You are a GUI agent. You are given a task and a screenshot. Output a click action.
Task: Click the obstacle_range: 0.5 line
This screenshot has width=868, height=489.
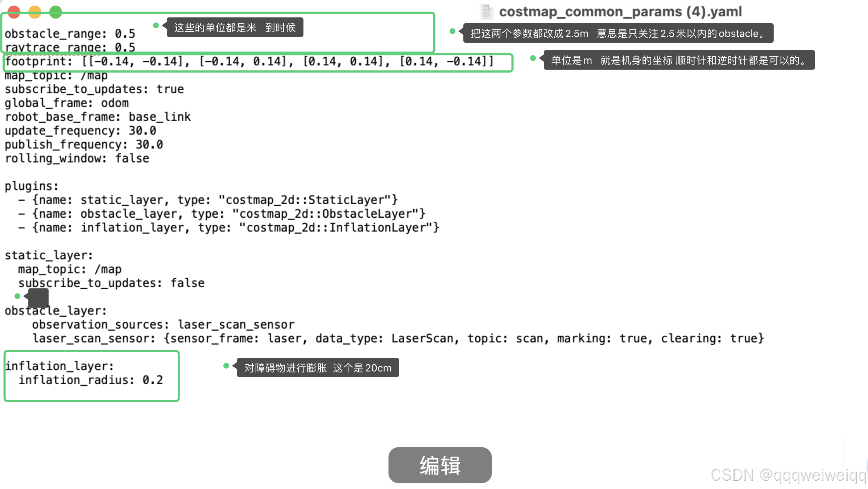[x=70, y=34]
